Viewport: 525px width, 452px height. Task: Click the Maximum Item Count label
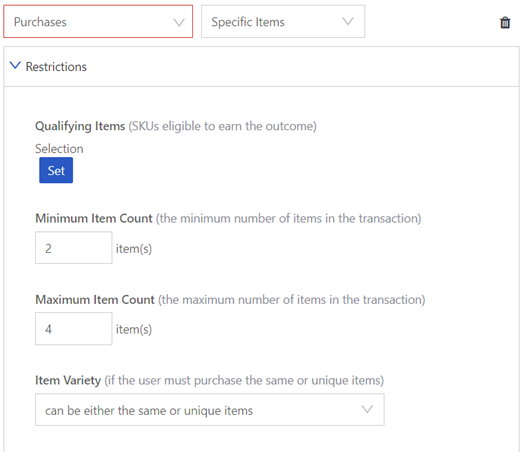(x=95, y=300)
